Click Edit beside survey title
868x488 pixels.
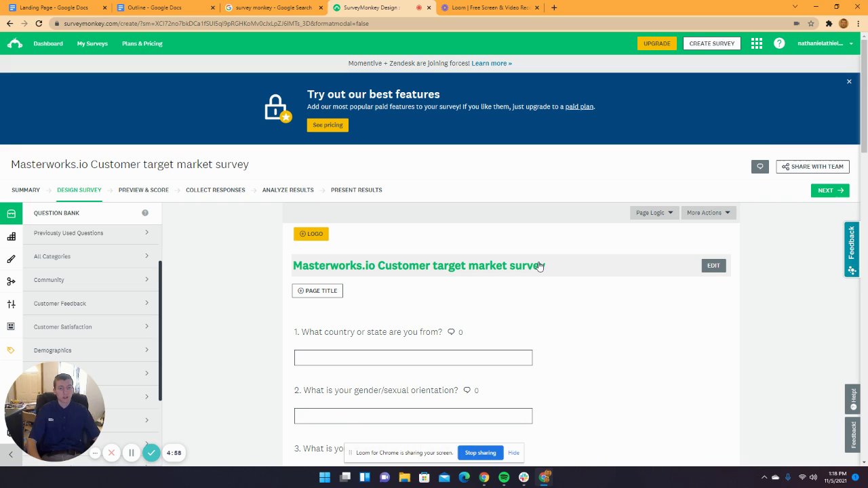point(713,266)
